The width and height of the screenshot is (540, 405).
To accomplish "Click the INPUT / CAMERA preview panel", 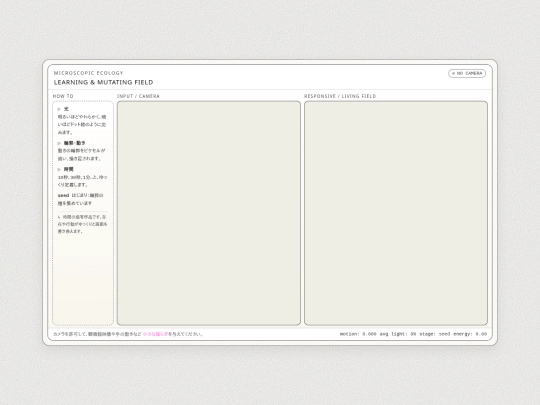I will [209, 213].
